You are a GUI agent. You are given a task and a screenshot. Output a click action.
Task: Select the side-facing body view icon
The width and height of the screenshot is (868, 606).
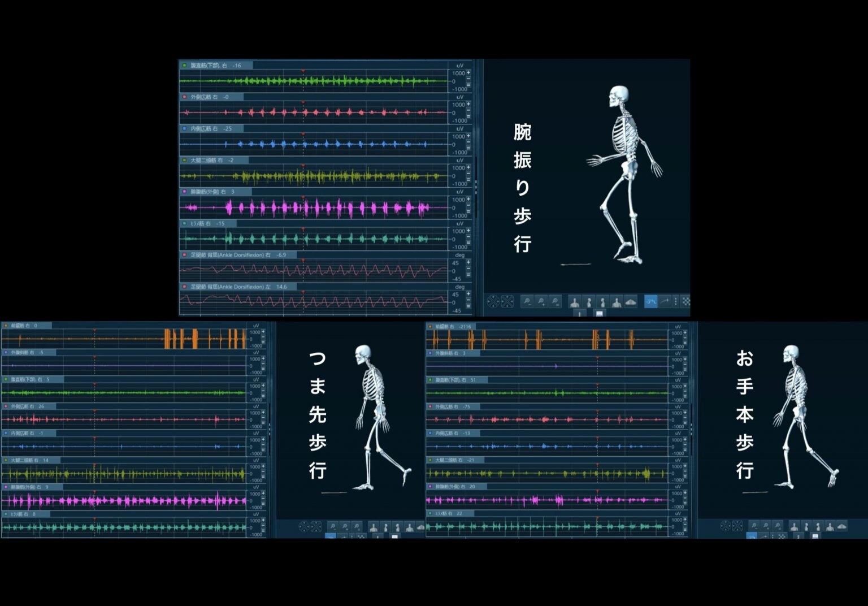589,302
